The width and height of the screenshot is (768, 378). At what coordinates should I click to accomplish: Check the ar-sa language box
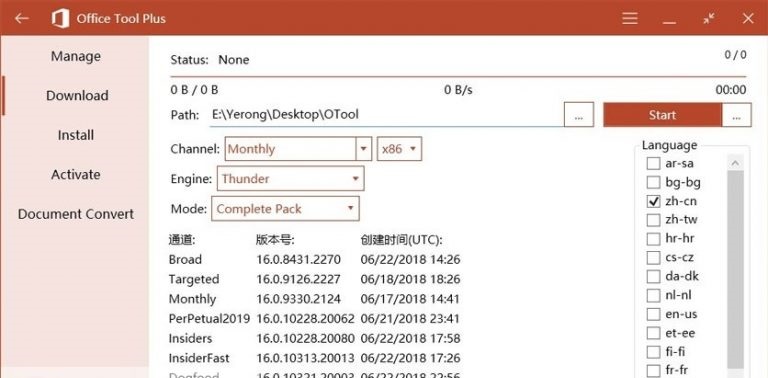click(x=653, y=164)
